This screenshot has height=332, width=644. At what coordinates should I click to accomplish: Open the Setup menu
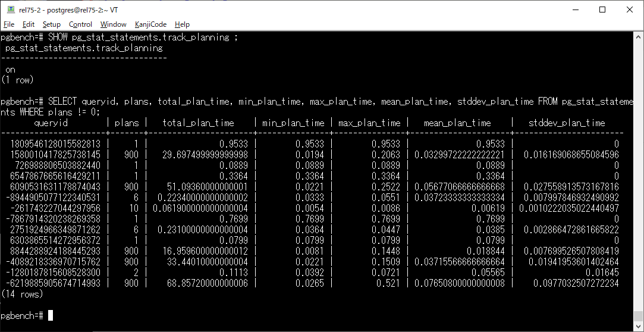click(52, 24)
